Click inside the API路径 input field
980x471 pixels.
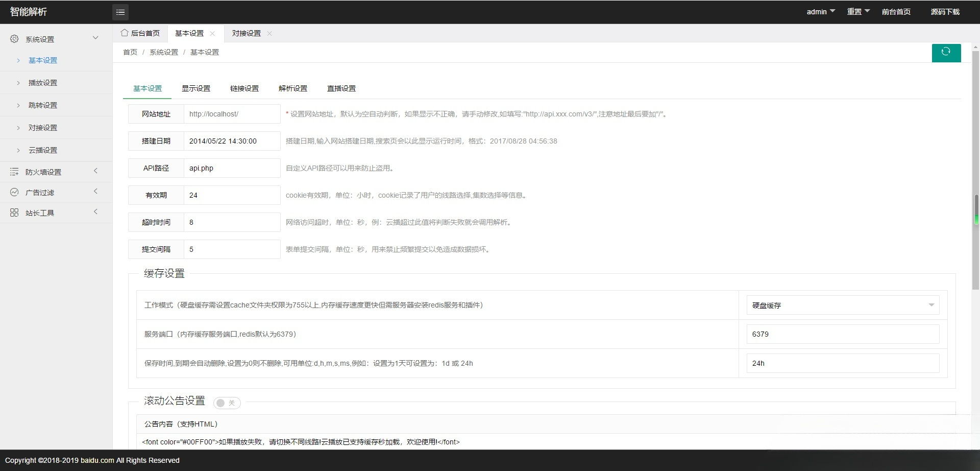click(x=232, y=168)
